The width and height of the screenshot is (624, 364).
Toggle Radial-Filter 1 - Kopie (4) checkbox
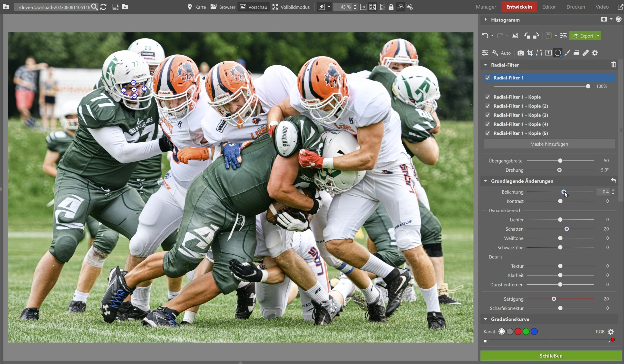[x=487, y=124]
